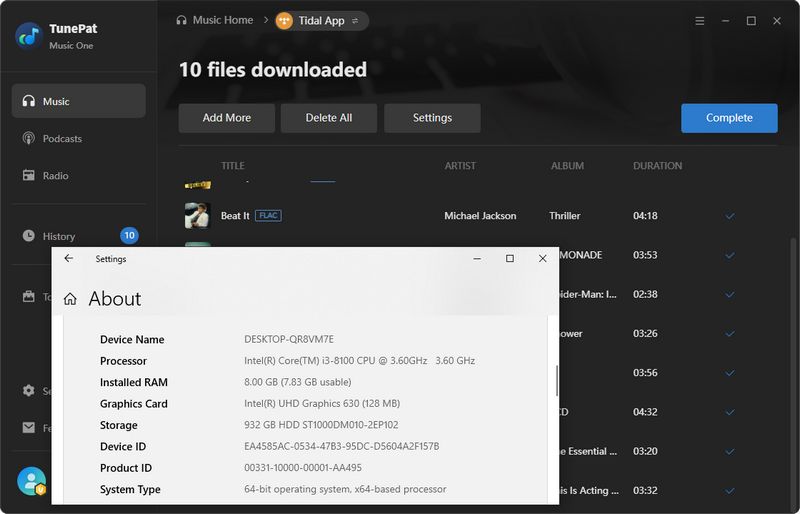The height and width of the screenshot is (514, 800).
Task: Open the History section
Action: coord(79,236)
